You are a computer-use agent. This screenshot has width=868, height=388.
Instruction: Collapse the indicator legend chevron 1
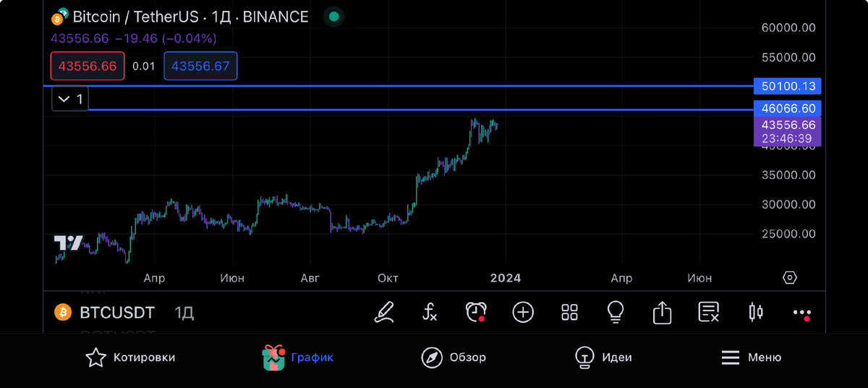(x=70, y=99)
